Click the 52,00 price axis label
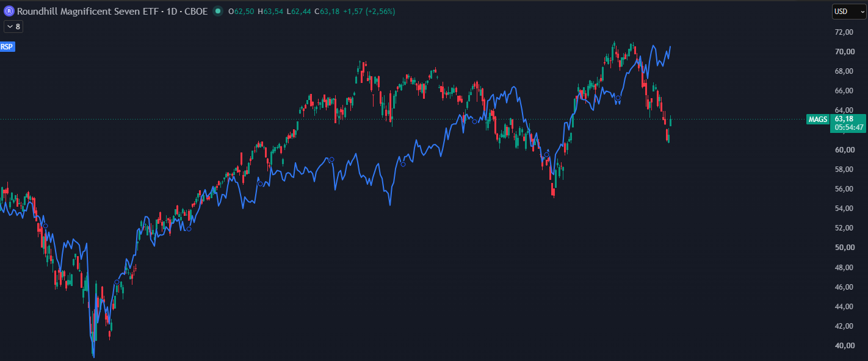 (x=844, y=227)
